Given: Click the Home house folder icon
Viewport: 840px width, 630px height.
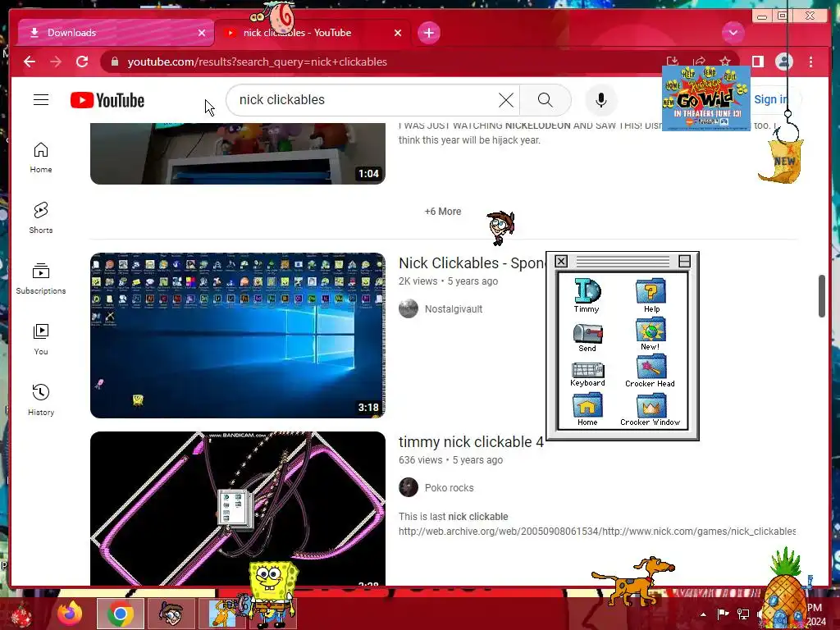Looking at the screenshot, I should [587, 410].
